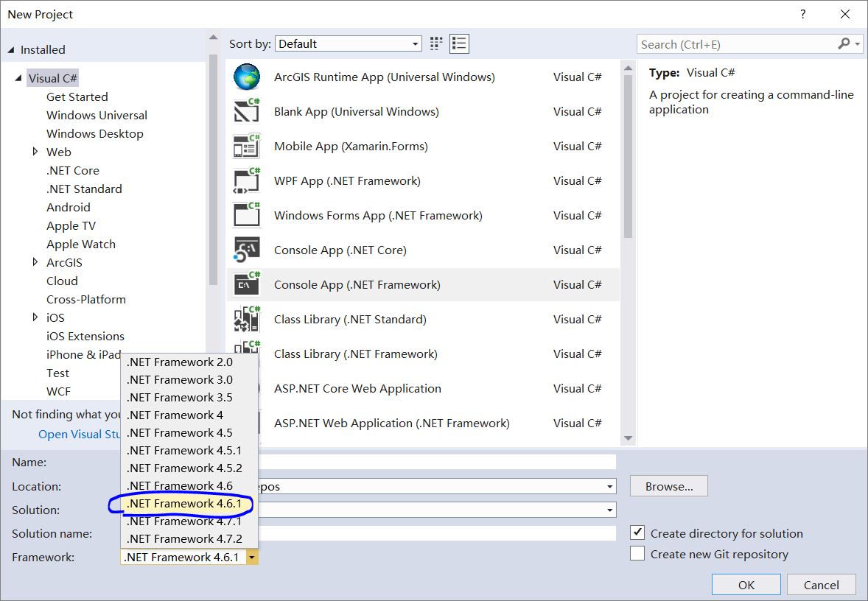Enable Create new Git repository checkbox
Image resolution: width=868 pixels, height=601 pixels.
click(x=637, y=553)
